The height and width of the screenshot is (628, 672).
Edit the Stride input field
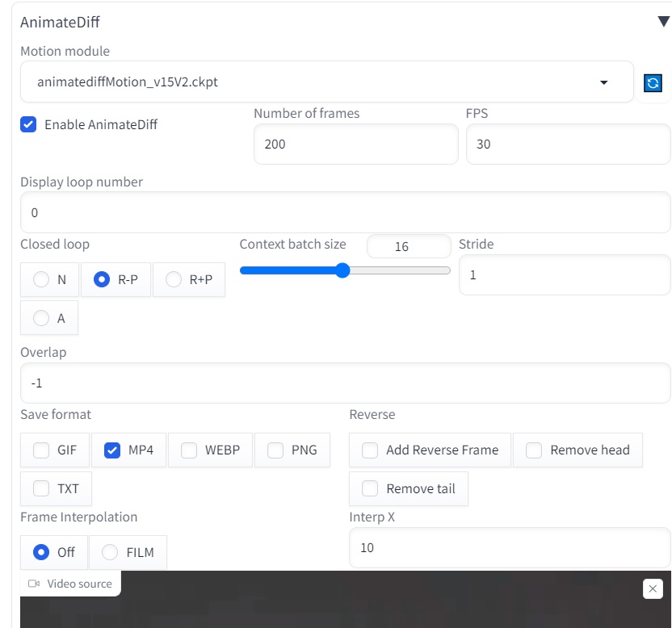(x=565, y=274)
